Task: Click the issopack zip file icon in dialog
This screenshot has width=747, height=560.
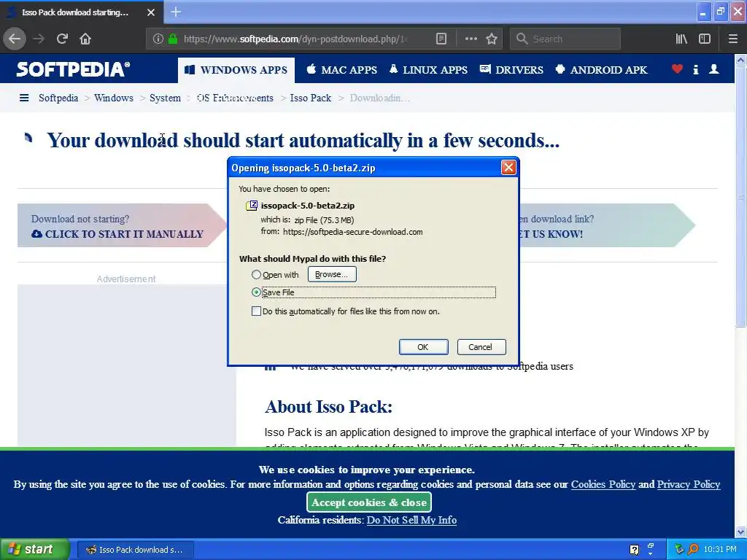Action: click(252, 206)
